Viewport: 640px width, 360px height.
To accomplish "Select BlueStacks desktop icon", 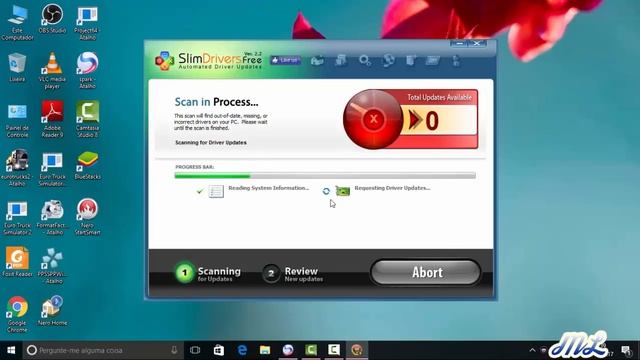I will [87, 166].
